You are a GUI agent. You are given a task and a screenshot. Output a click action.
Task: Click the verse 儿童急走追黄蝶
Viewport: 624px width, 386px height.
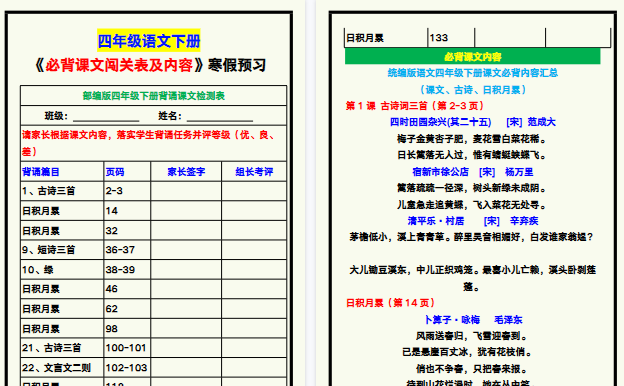(x=430, y=205)
